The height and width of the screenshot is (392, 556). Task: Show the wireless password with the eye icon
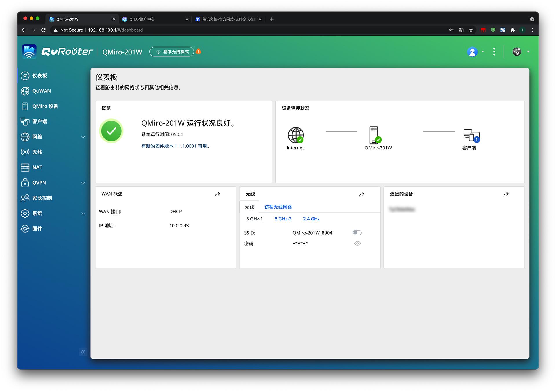pyautogui.click(x=357, y=243)
